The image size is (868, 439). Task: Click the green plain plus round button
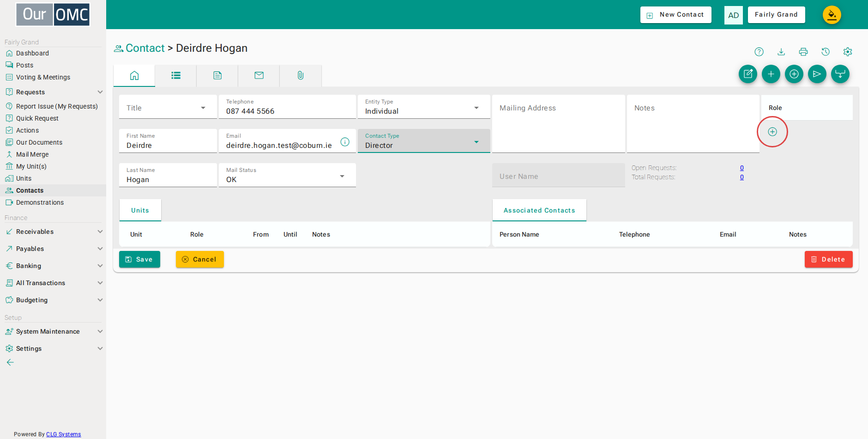point(771,74)
